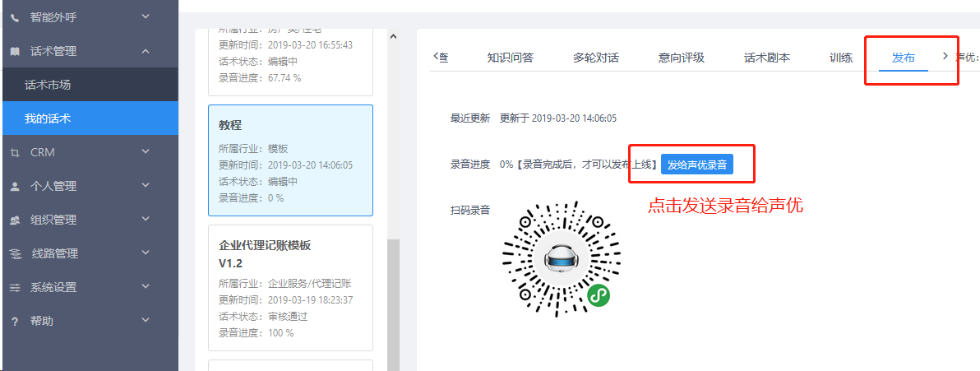Screen dimensions: 980x371
Task: Switch to the 多轮对话 tab
Action: tap(596, 58)
